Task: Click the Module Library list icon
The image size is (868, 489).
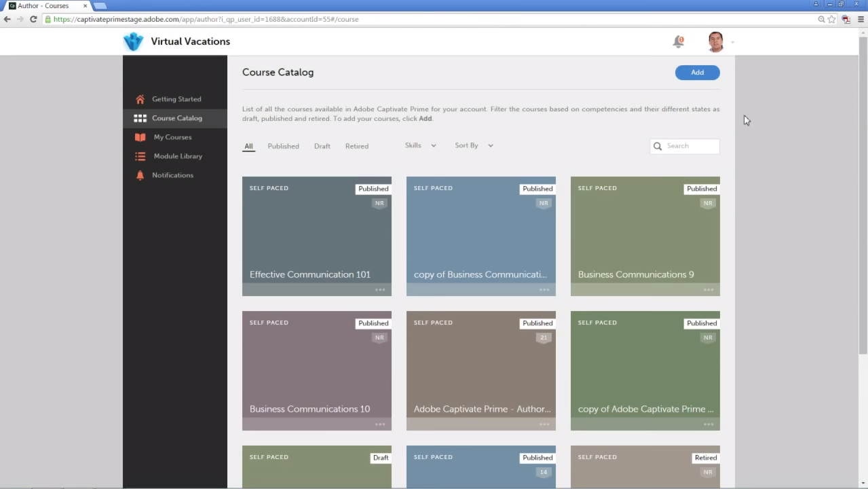Action: click(140, 156)
